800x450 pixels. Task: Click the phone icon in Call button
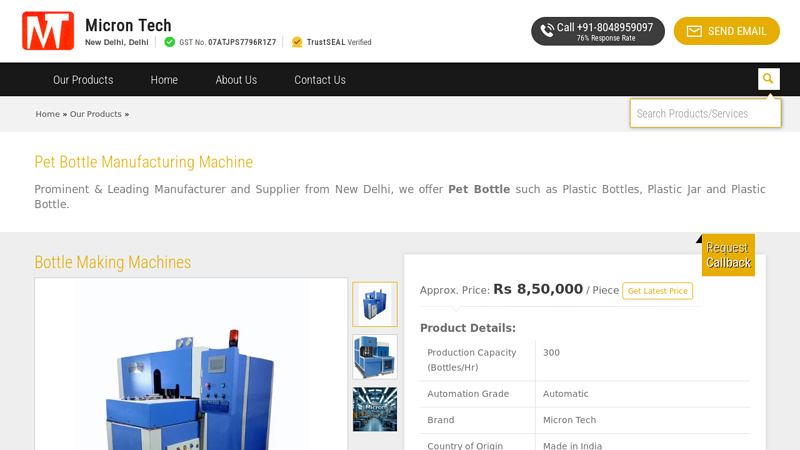(x=547, y=31)
